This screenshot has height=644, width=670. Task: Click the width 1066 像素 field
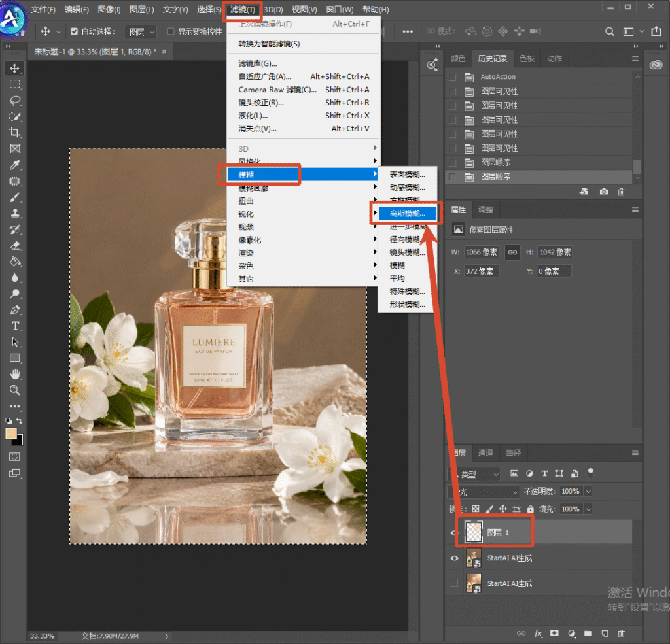[x=482, y=252]
